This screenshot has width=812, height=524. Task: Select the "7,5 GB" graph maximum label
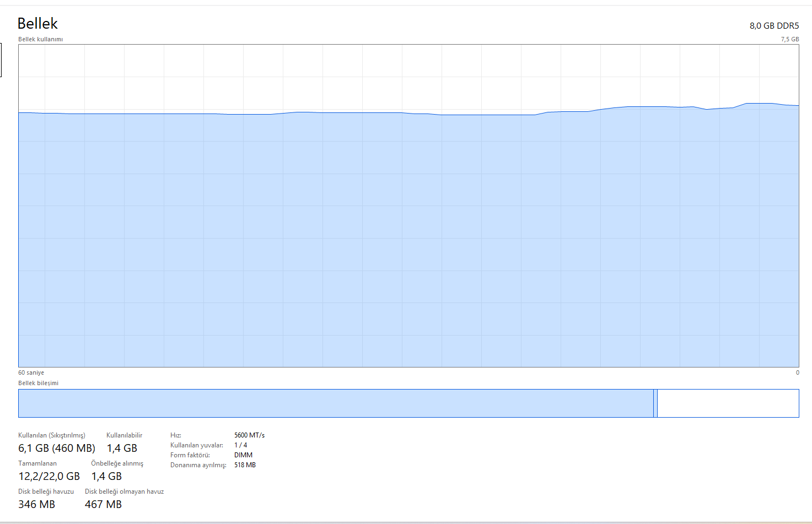(790, 39)
